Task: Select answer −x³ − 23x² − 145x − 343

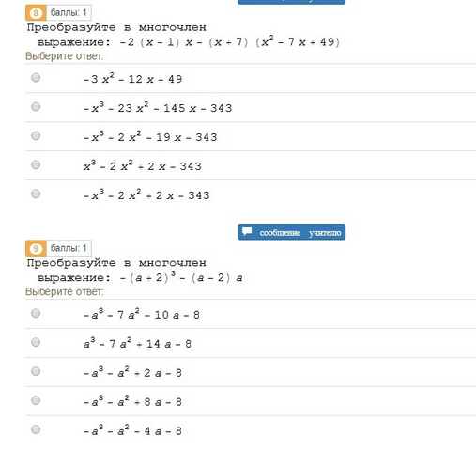Action: tap(36, 106)
